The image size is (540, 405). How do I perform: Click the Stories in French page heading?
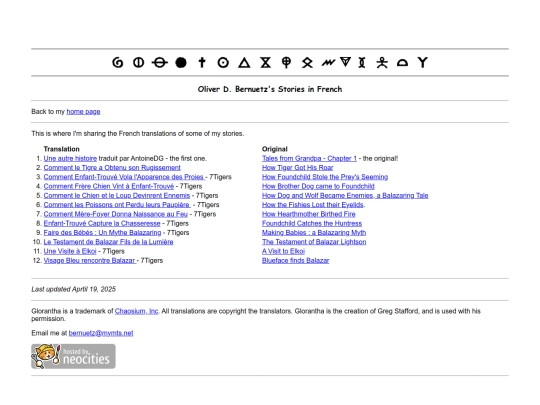[270, 89]
